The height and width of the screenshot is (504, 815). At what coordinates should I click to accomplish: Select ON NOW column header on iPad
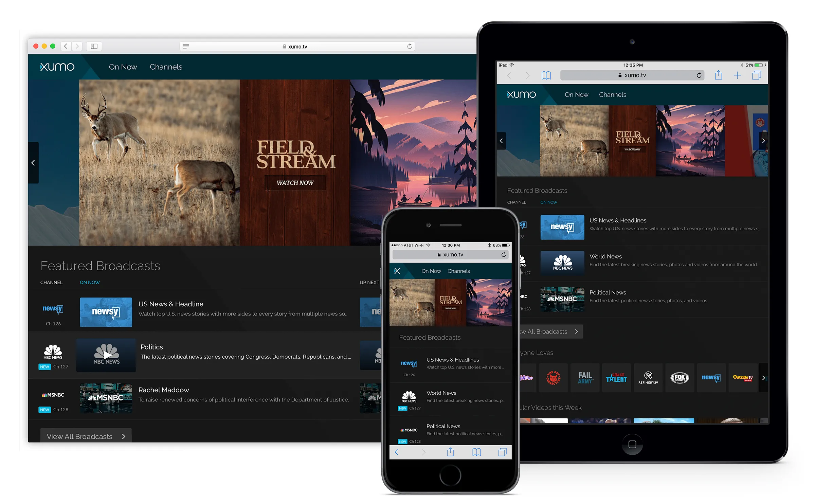(x=549, y=202)
